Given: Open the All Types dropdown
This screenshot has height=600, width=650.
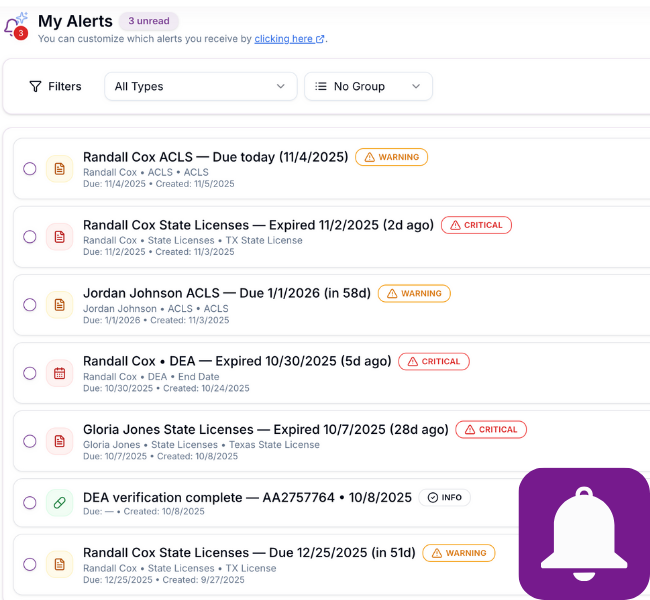Looking at the screenshot, I should [200, 87].
